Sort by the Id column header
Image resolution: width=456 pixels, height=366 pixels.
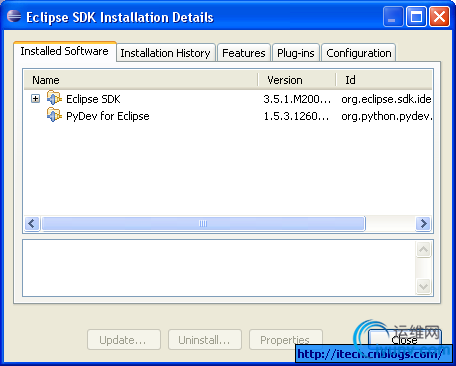384,80
